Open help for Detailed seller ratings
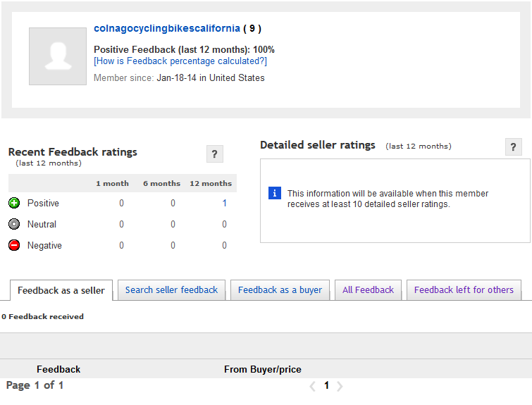 pos(514,147)
